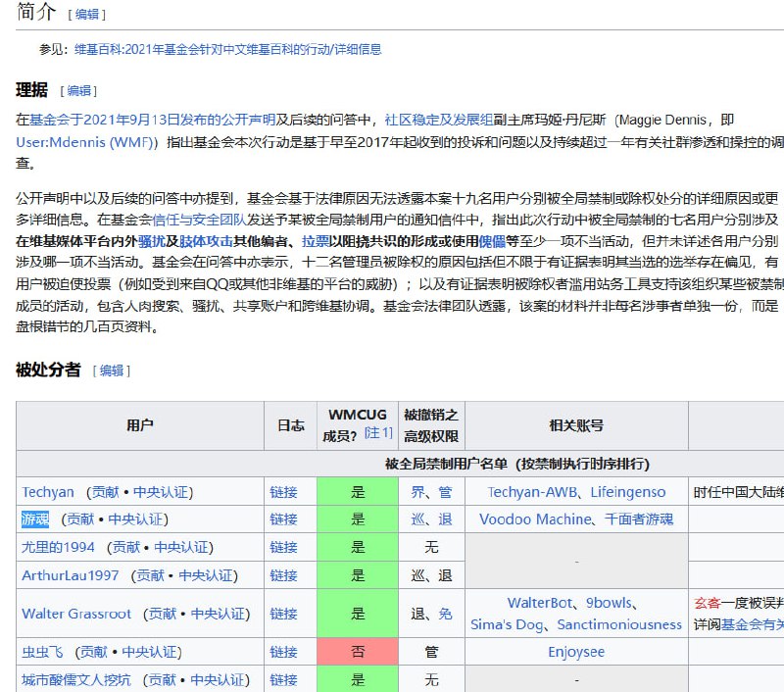Open 链接 log link in ArthurLau1997 row
The height and width of the screenshot is (692, 784).
(x=283, y=575)
